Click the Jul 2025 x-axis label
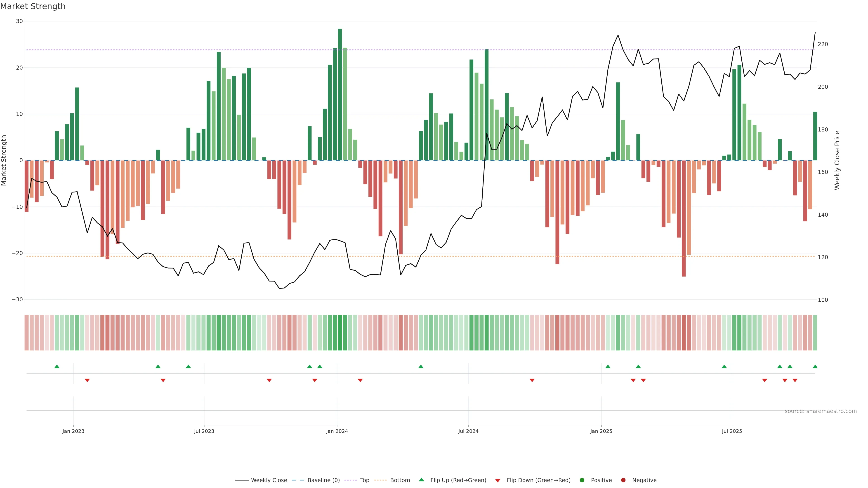868x488 pixels. click(732, 431)
